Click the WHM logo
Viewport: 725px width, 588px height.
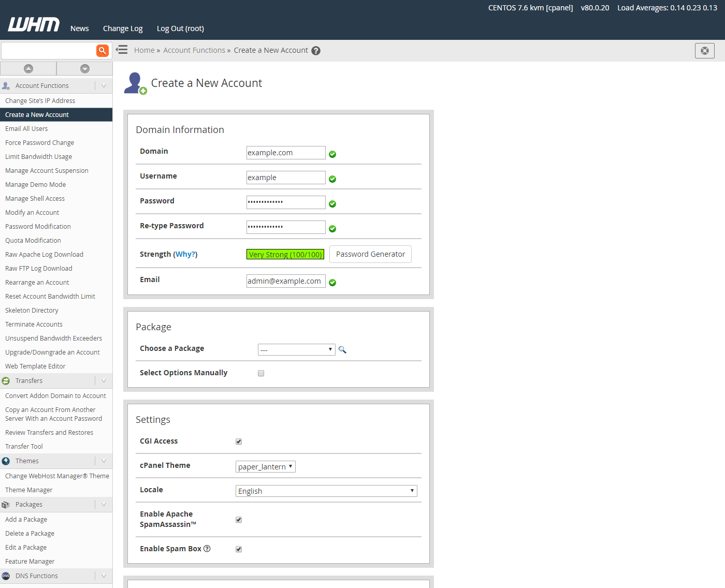[x=34, y=24]
